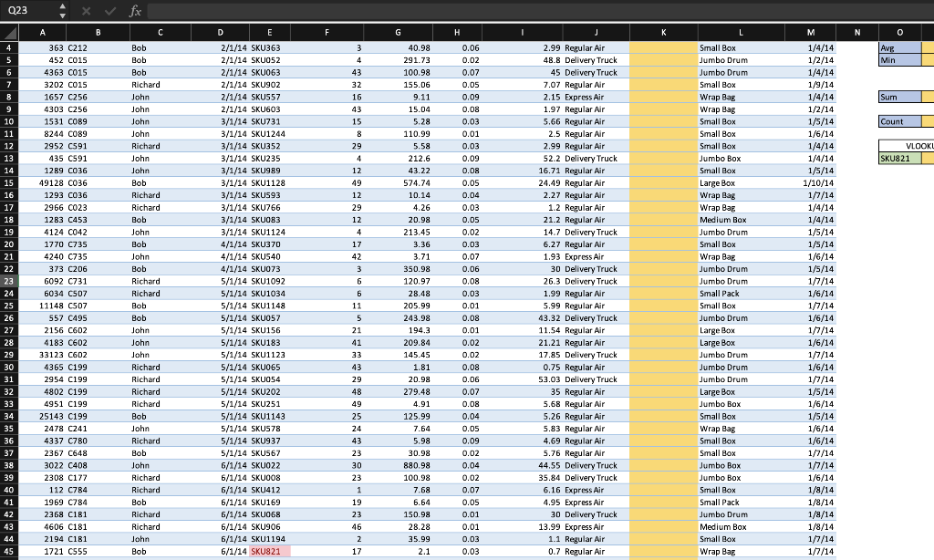Select the Min label cell
Viewport: 934px width, 560px height.
pos(900,60)
